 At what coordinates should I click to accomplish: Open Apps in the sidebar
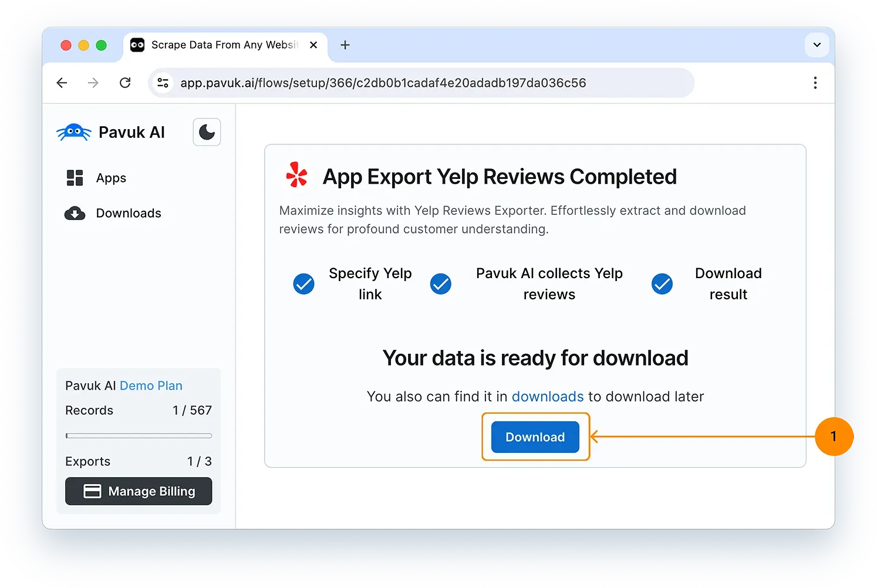(x=111, y=178)
